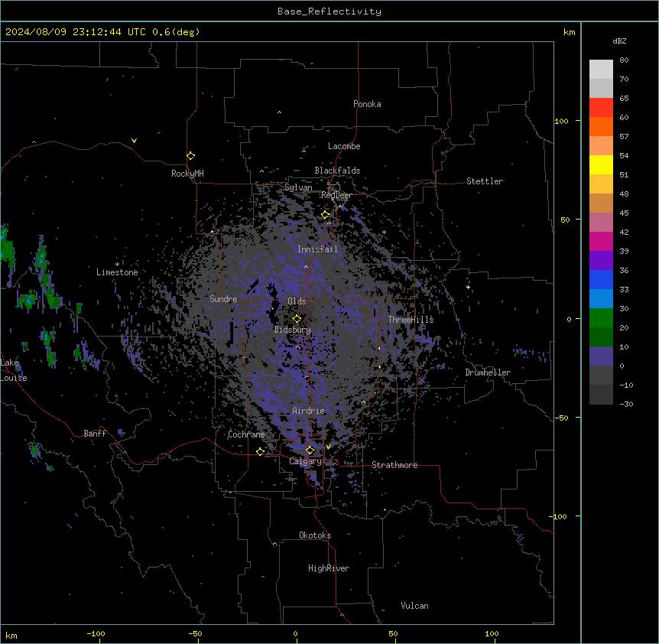
Task: Pick the bright green 20-30 dBZ legend swatch
Action: point(601,318)
